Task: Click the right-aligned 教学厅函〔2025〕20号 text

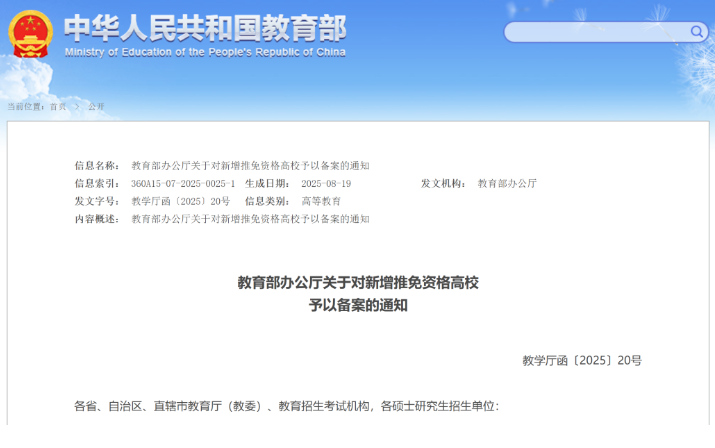Action: (x=582, y=360)
